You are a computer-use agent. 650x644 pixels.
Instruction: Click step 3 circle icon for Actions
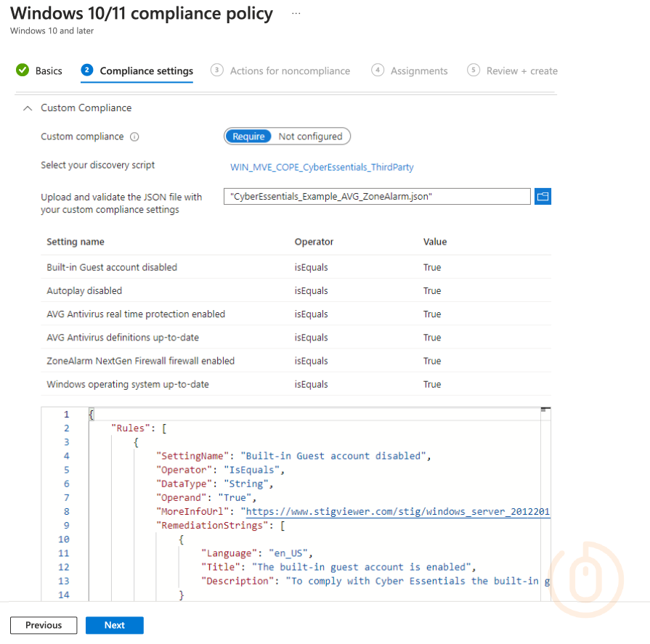coord(216,70)
